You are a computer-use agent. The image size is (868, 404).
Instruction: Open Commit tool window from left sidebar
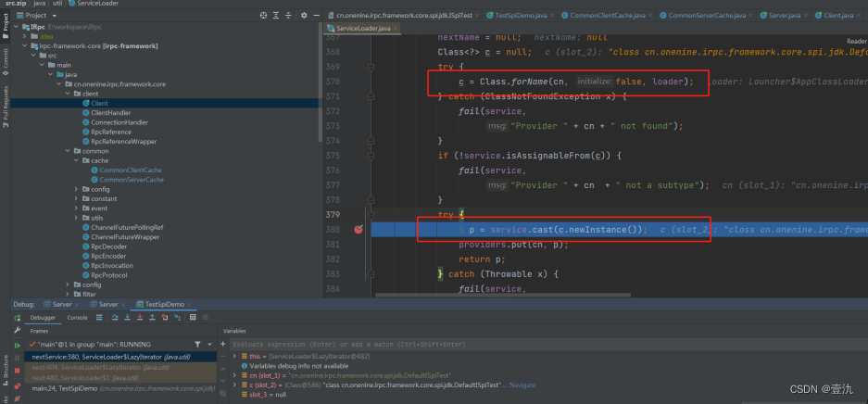pyautogui.click(x=5, y=62)
